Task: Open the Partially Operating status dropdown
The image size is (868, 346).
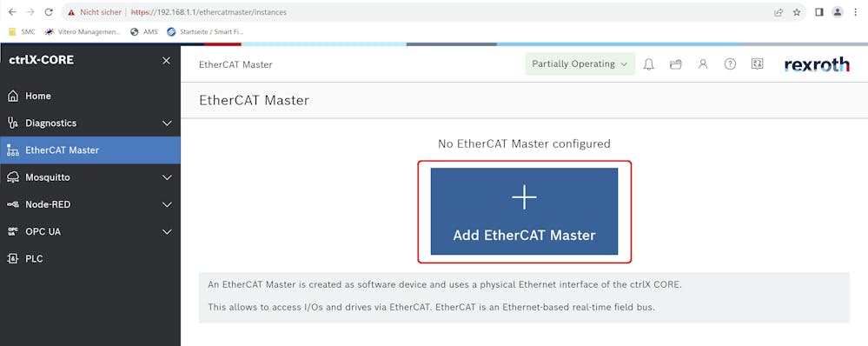Action: (580, 64)
